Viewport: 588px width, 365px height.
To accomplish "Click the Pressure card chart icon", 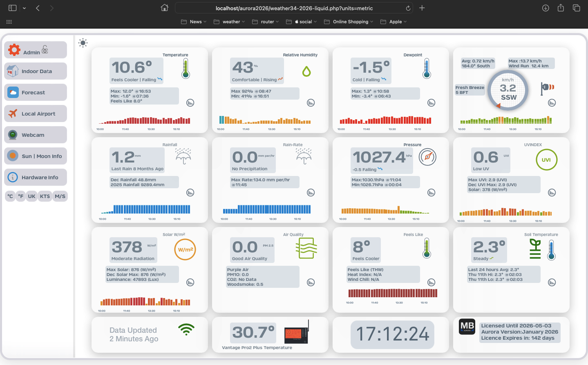I will pos(431,193).
